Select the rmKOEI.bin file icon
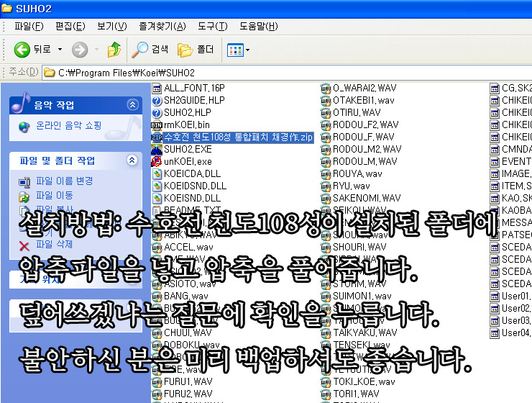This screenshot has width=532, height=403. point(157,125)
